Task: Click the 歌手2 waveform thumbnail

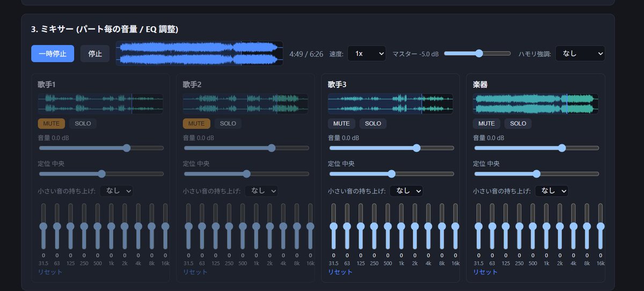Action: tap(245, 104)
